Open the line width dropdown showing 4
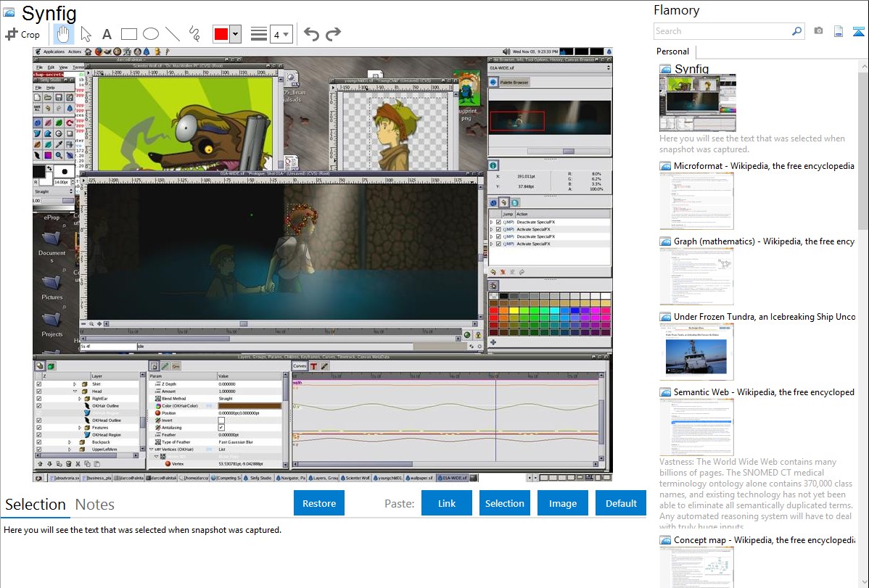Screen dimensions: 869x588 281,34
